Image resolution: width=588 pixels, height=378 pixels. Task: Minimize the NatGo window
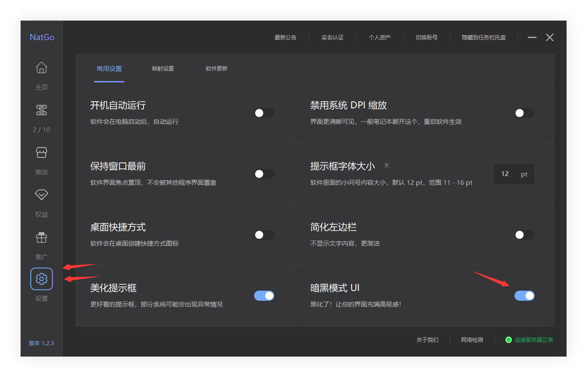tap(532, 37)
